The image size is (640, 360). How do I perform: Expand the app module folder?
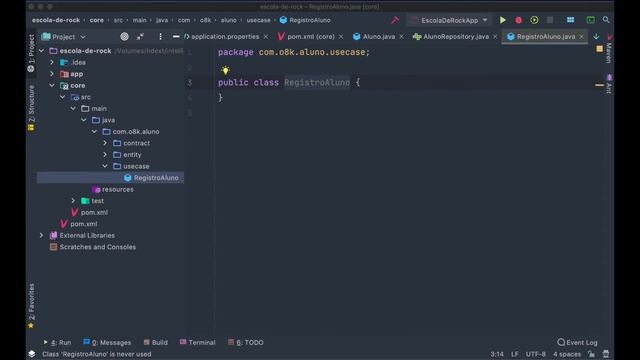coord(52,74)
